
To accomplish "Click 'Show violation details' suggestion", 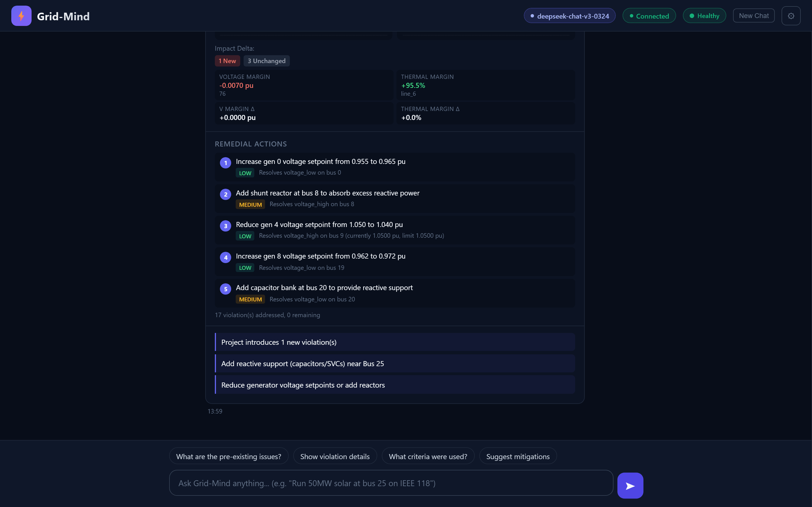I will tap(335, 456).
